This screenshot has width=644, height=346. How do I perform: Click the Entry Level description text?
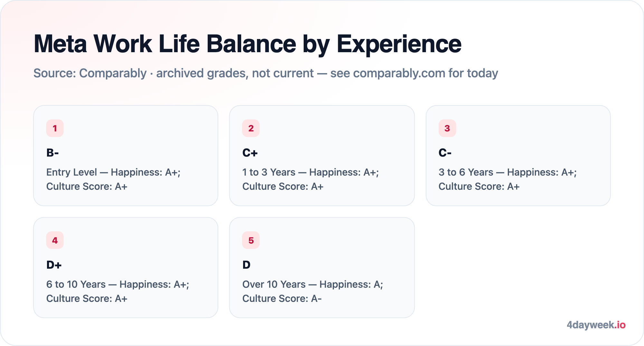pos(113,179)
